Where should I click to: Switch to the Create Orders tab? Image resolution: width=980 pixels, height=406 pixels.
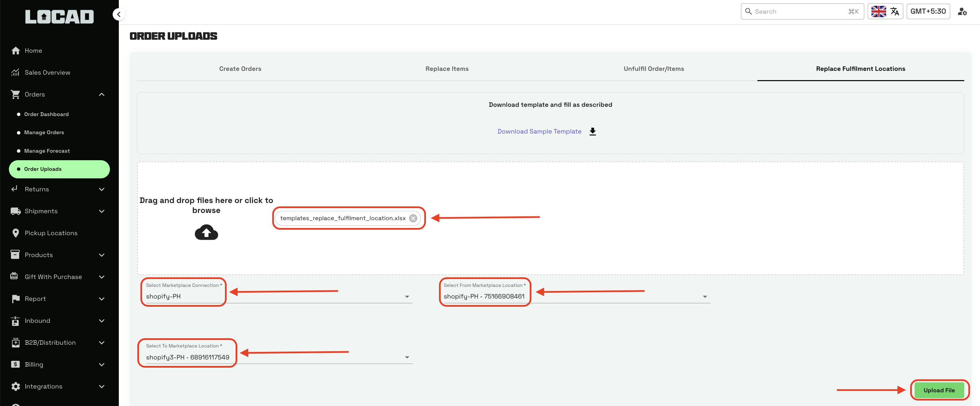[240, 68]
